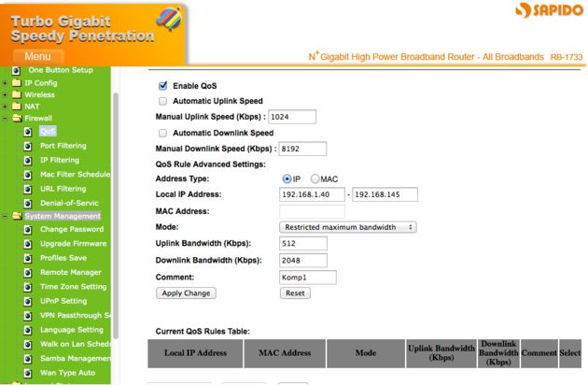The width and height of the screenshot is (588, 385).
Task: Open Language Setting link
Action: pyautogui.click(x=71, y=330)
